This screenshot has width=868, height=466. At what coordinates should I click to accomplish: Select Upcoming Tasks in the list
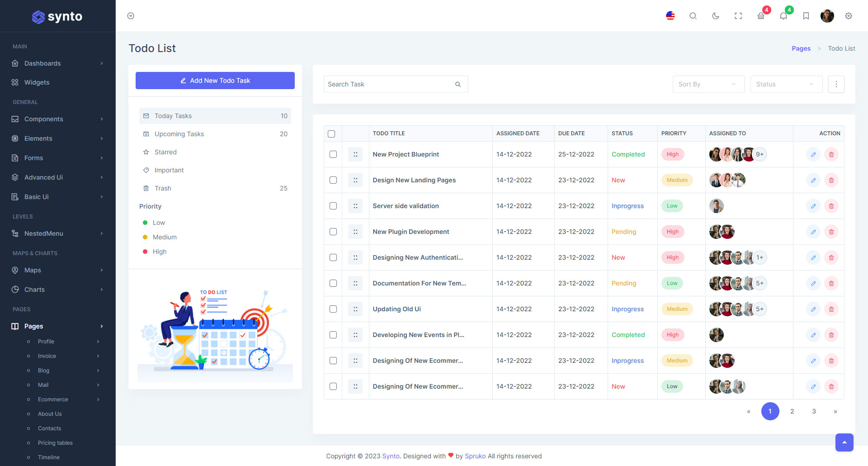coord(179,134)
